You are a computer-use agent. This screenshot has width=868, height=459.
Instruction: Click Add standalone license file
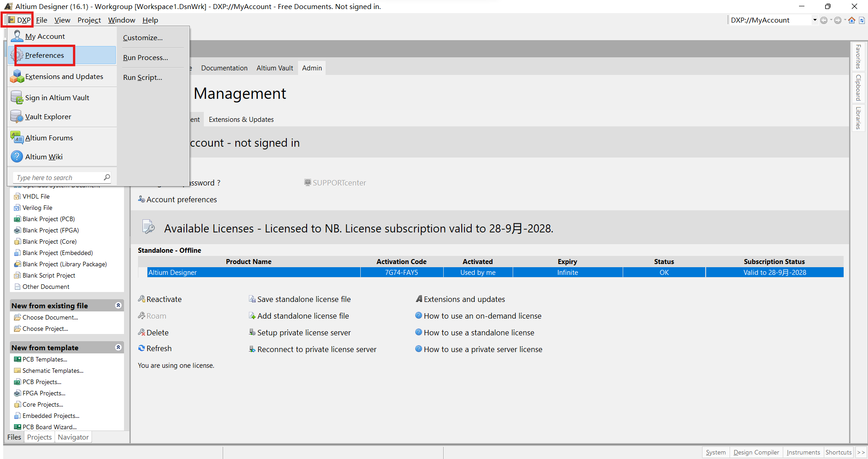click(299, 316)
